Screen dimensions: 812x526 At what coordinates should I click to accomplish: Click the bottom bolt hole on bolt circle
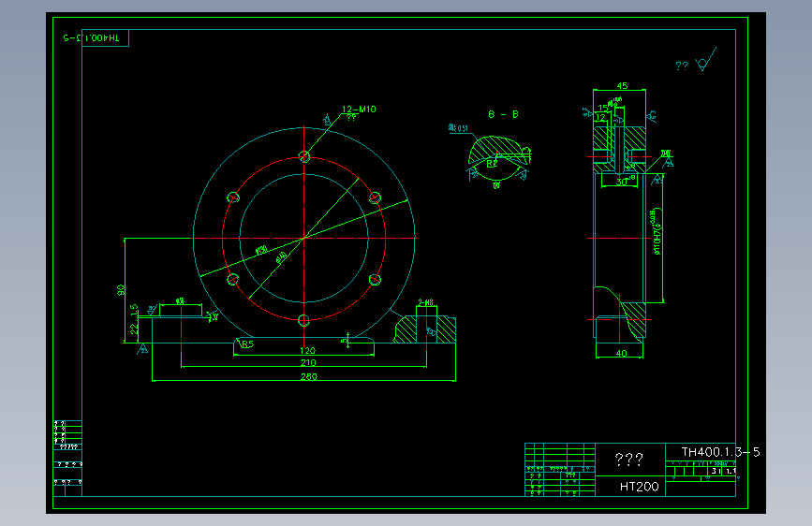[x=304, y=321]
